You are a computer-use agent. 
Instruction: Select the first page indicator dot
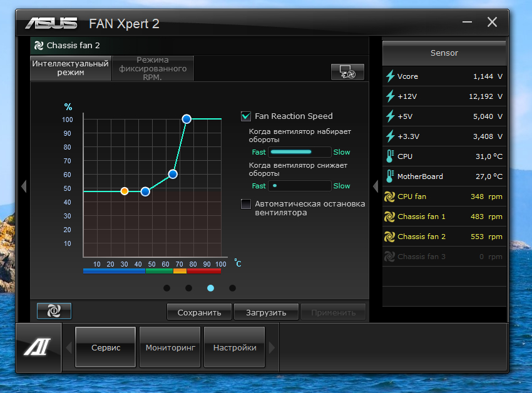coord(166,288)
